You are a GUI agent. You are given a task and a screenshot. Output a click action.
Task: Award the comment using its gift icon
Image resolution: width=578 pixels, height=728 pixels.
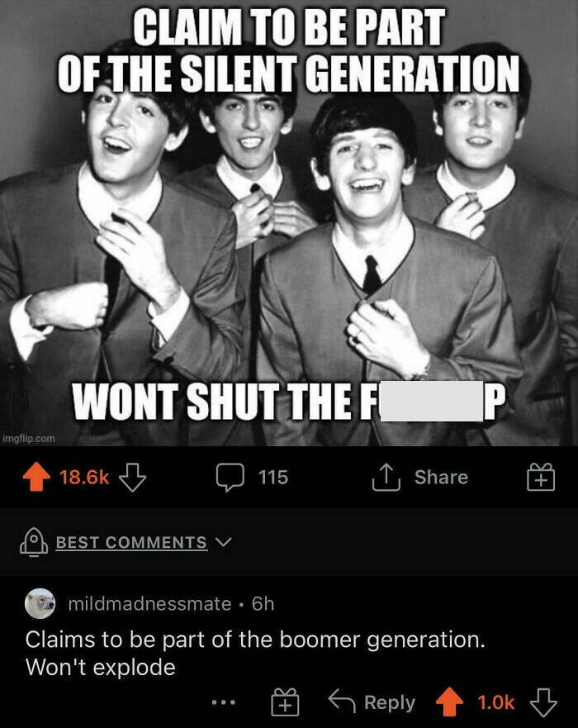click(x=286, y=702)
